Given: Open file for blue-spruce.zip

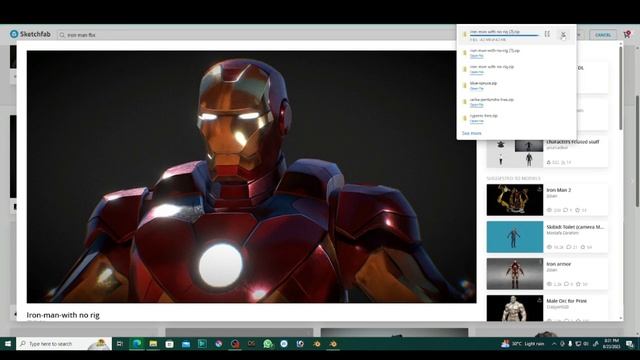Looking at the screenshot, I should pyautogui.click(x=476, y=89).
